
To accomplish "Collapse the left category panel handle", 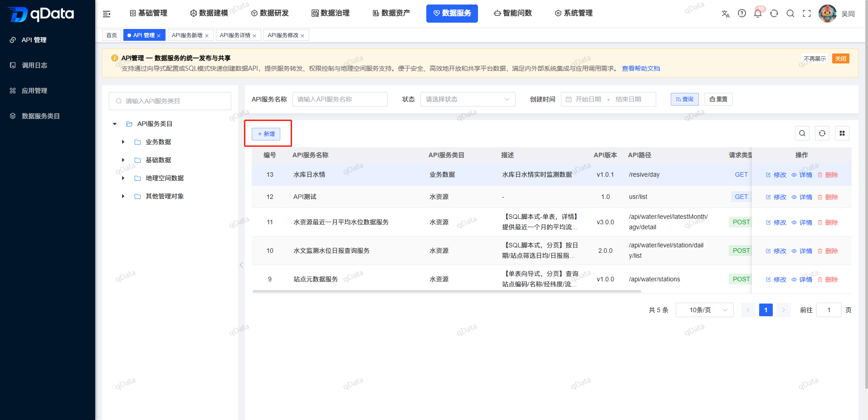I will coord(241,265).
